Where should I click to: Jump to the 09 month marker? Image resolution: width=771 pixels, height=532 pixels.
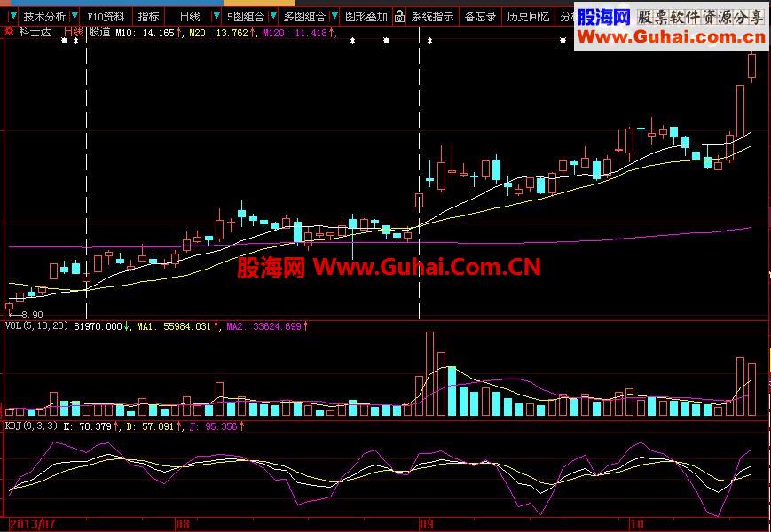point(428,525)
